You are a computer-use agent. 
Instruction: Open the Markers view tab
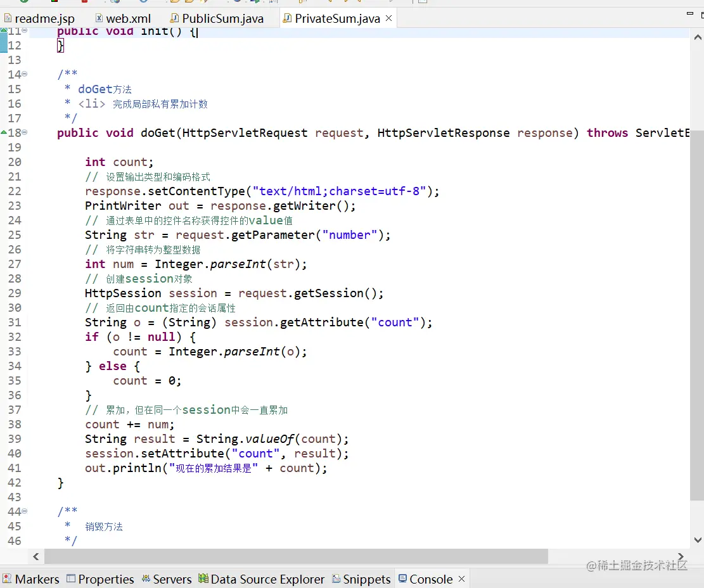pos(31,580)
